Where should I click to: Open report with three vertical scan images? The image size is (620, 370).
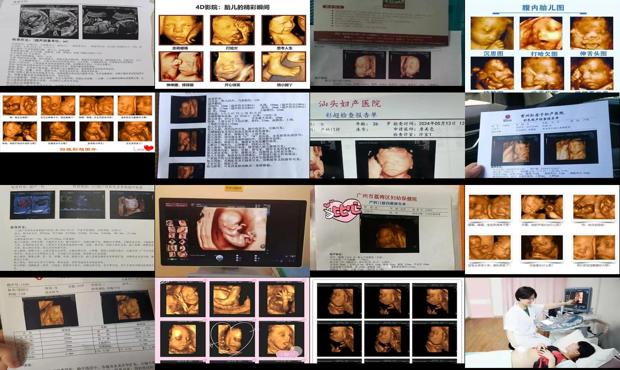point(232,135)
